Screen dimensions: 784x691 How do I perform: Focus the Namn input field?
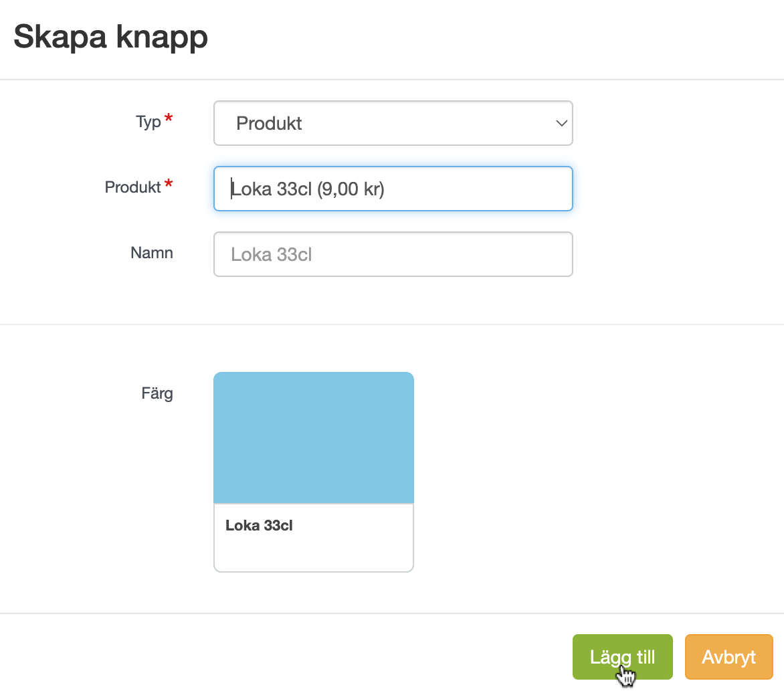click(x=393, y=254)
